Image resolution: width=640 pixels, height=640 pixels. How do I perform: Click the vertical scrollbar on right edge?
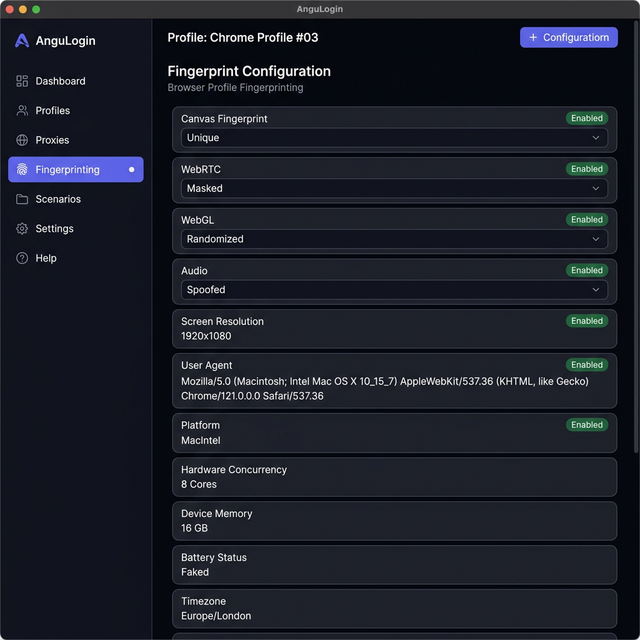(636, 237)
